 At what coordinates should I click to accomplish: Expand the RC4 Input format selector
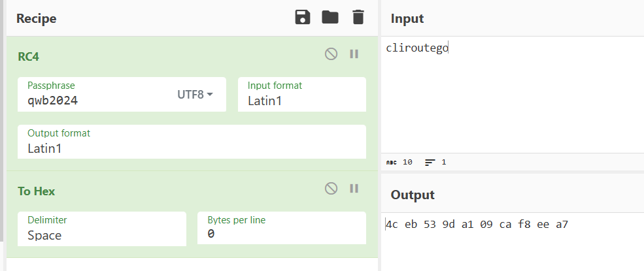(x=301, y=95)
